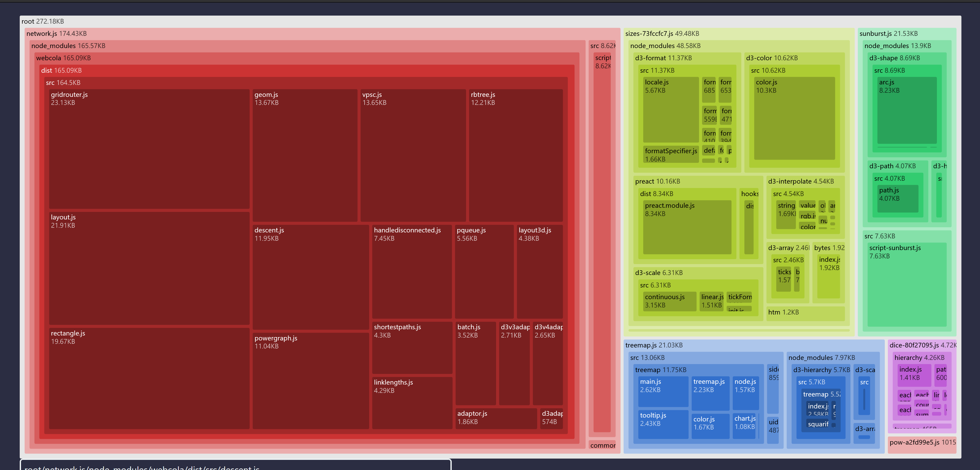Select the geom.js 13.67KB cell

pos(305,155)
